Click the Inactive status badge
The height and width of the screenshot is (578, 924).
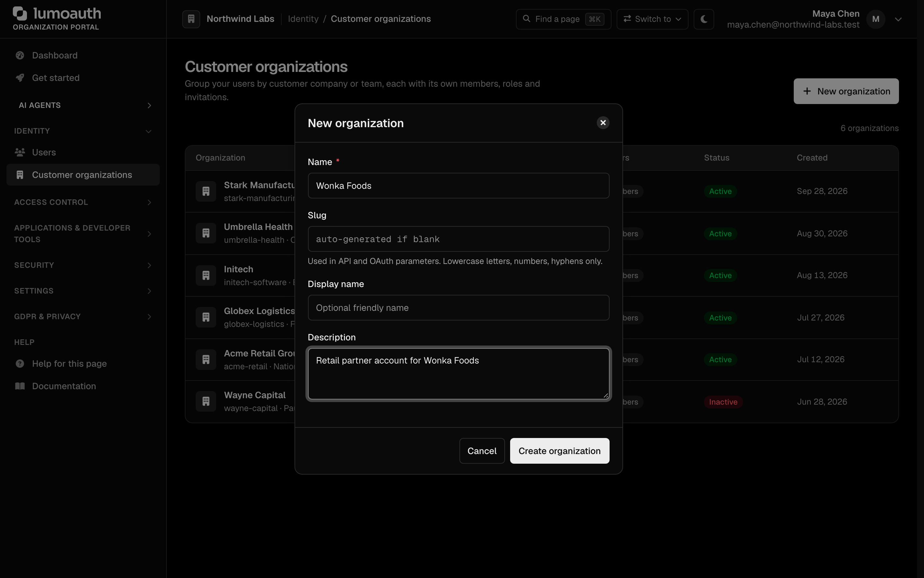click(723, 402)
